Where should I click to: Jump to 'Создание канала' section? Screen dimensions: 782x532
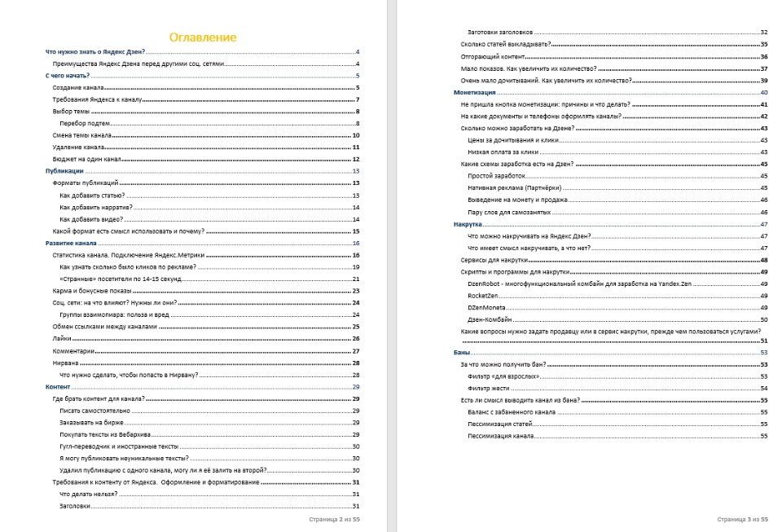tap(75, 88)
